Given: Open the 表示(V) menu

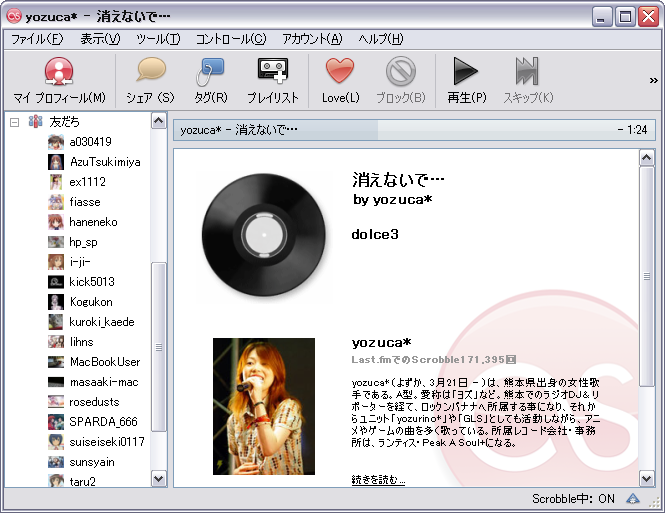Looking at the screenshot, I should 101,39.
